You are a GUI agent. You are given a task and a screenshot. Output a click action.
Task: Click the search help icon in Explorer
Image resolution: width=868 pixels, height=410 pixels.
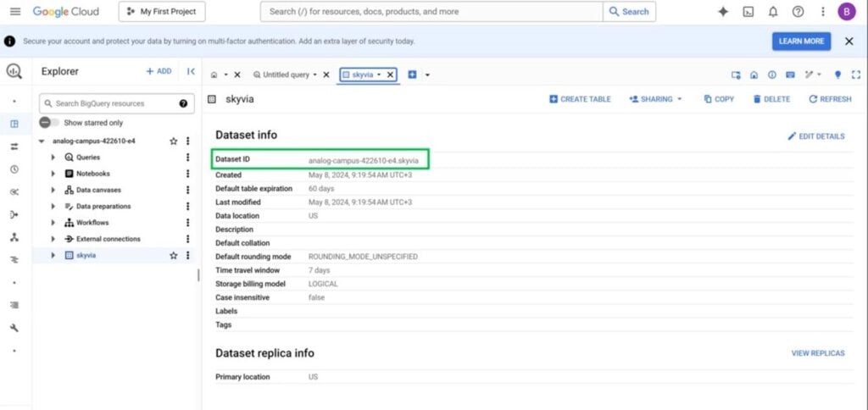click(183, 103)
